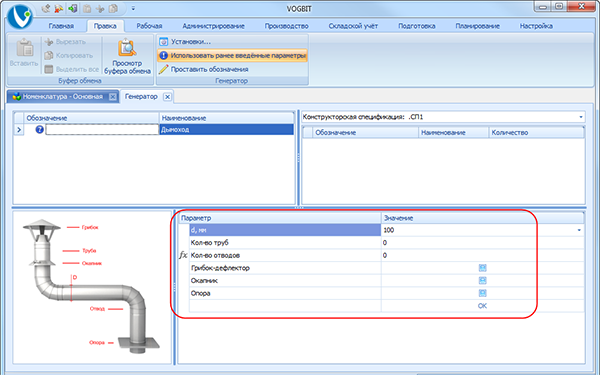Open the Администрирование ribbon tab

[x=214, y=26]
